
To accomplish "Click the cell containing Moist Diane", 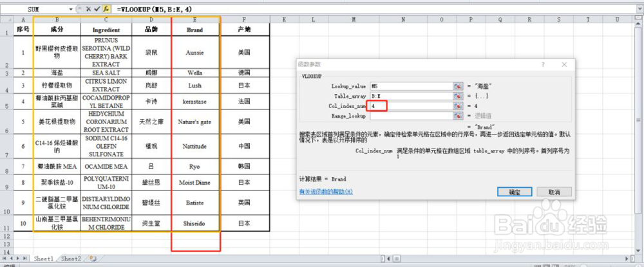I will point(194,183).
